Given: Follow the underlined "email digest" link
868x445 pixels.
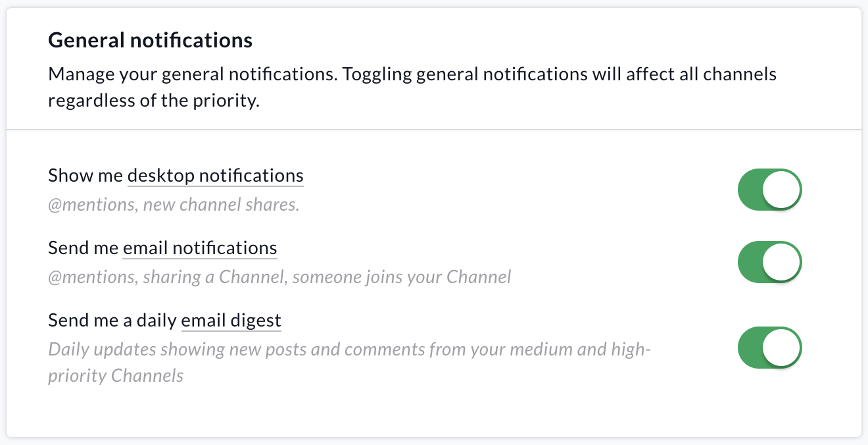Looking at the screenshot, I should pyautogui.click(x=231, y=321).
